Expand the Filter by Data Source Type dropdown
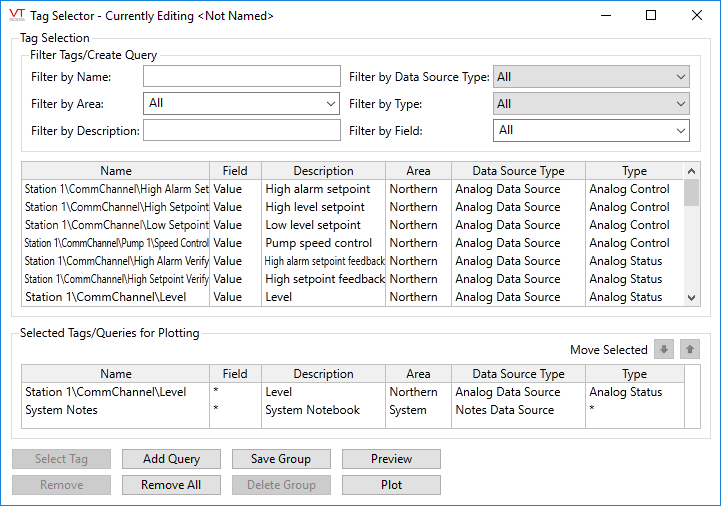 [591, 77]
